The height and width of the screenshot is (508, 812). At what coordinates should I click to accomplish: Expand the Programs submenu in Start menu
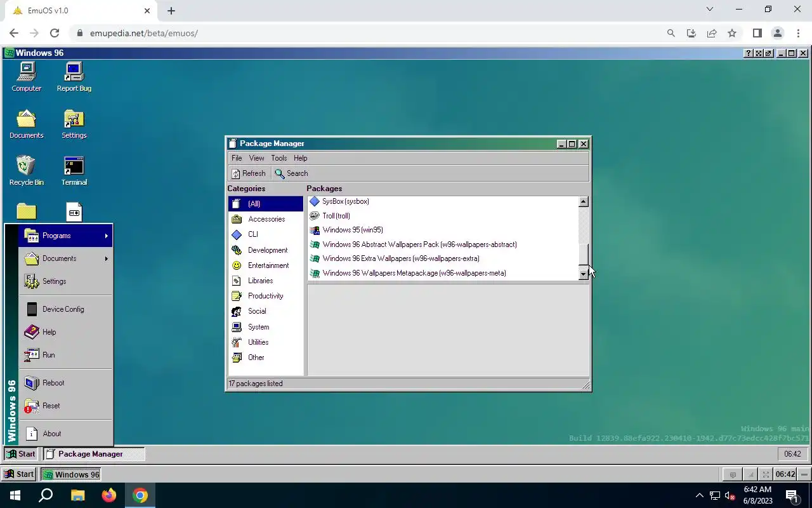[66, 236]
